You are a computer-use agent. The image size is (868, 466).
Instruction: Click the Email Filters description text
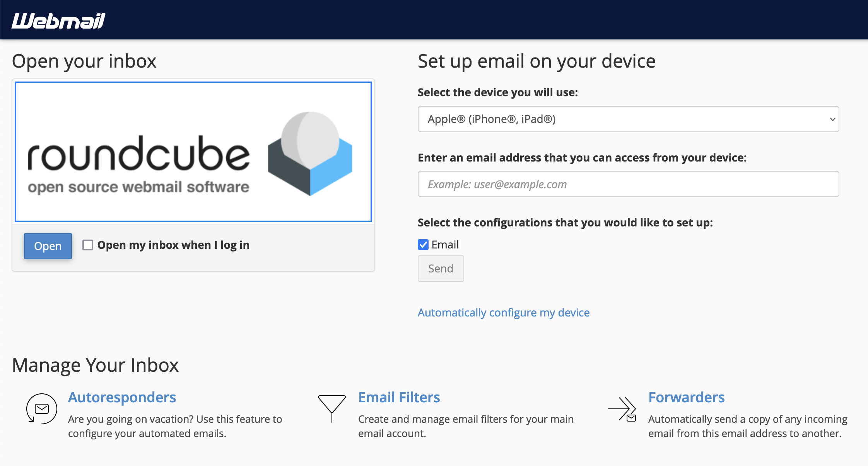(466, 426)
